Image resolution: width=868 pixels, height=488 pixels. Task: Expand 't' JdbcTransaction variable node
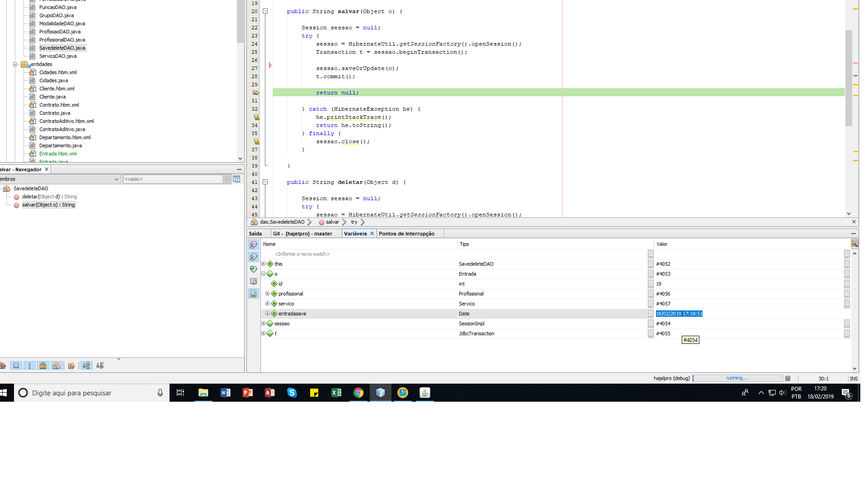[x=264, y=333]
